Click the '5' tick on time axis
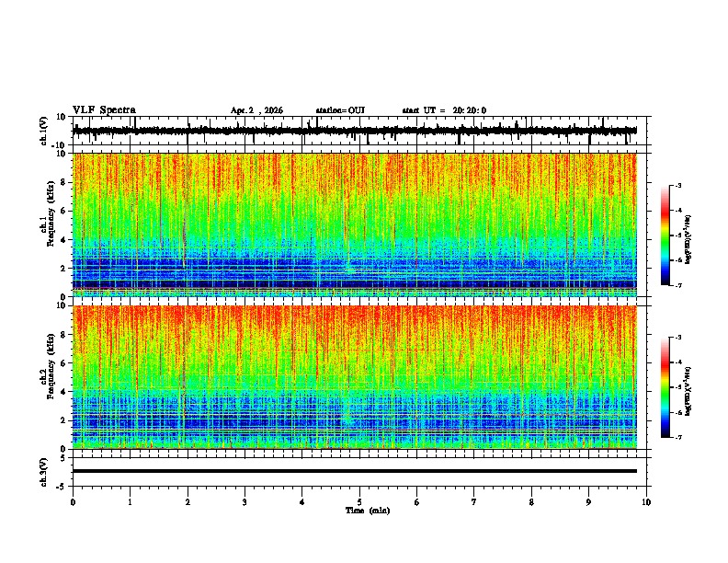Viewport: 728px width, 563px height. coord(359,502)
